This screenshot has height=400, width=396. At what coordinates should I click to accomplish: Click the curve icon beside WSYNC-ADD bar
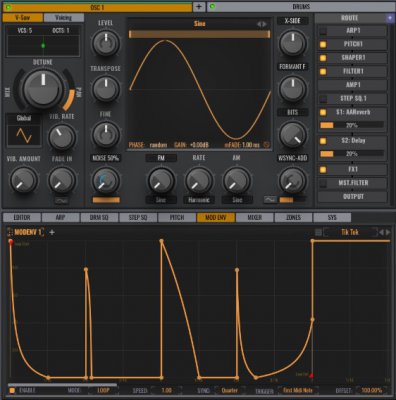[270, 200]
